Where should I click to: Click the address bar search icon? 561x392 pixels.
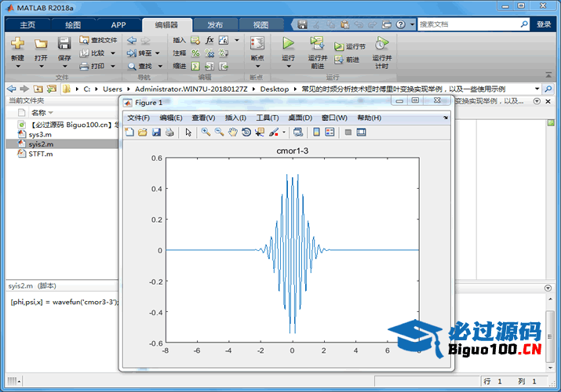(x=548, y=89)
